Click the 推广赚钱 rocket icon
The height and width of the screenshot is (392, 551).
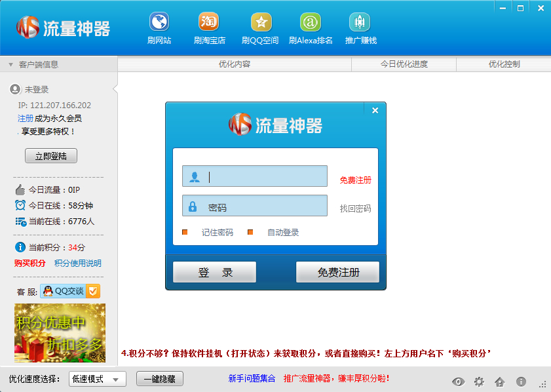tap(360, 22)
